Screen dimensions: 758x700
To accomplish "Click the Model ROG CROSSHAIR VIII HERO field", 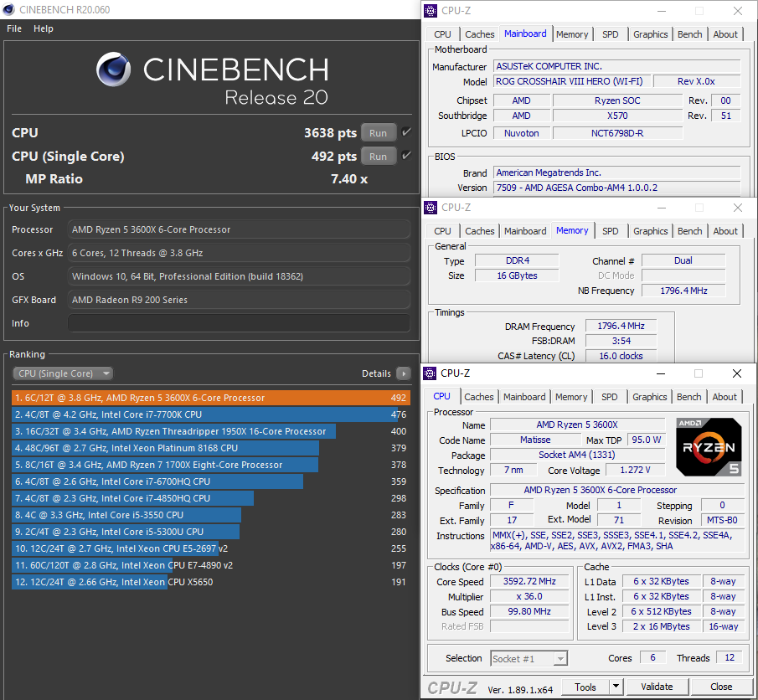I will pyautogui.click(x=570, y=81).
